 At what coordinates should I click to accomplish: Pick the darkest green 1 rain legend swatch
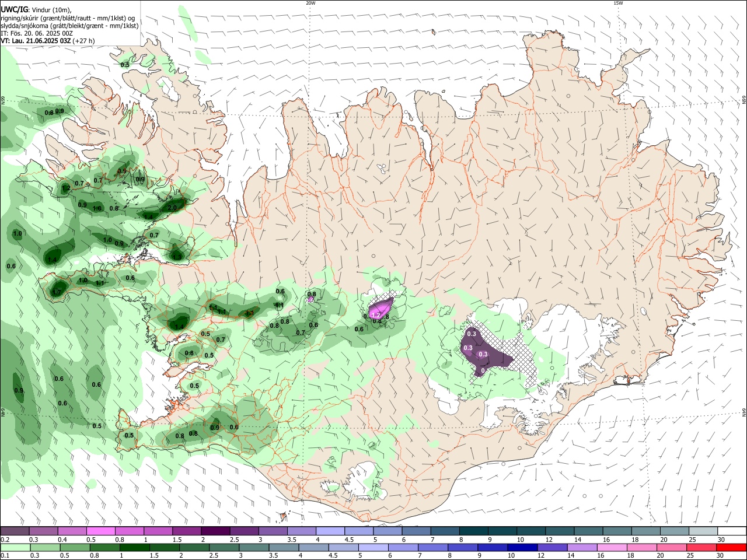pyautogui.click(x=134, y=547)
